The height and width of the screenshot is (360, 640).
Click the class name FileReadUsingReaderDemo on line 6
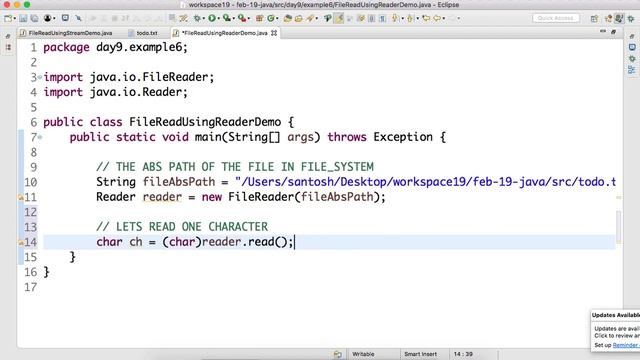[x=205, y=122]
